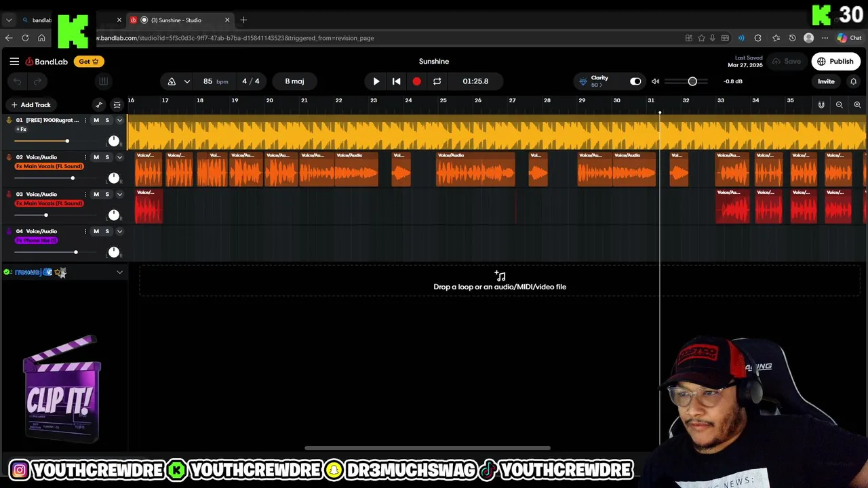
Task: Click the Publish button
Action: tap(836, 62)
